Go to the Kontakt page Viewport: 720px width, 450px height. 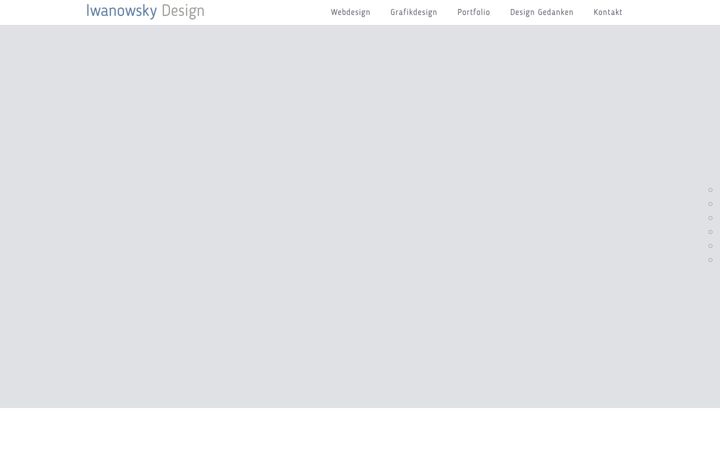pyautogui.click(x=608, y=12)
